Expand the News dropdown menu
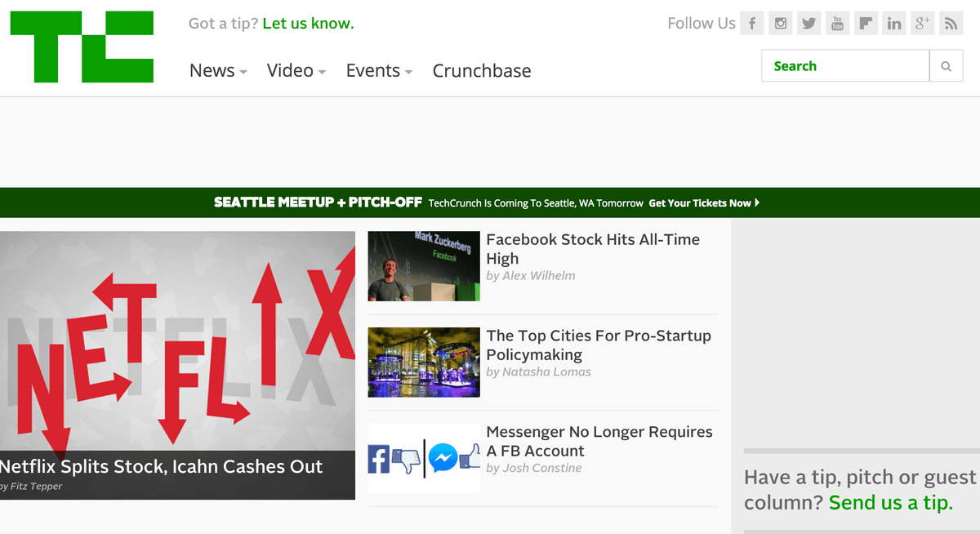Viewport: 980px width, 534px height. [x=217, y=71]
